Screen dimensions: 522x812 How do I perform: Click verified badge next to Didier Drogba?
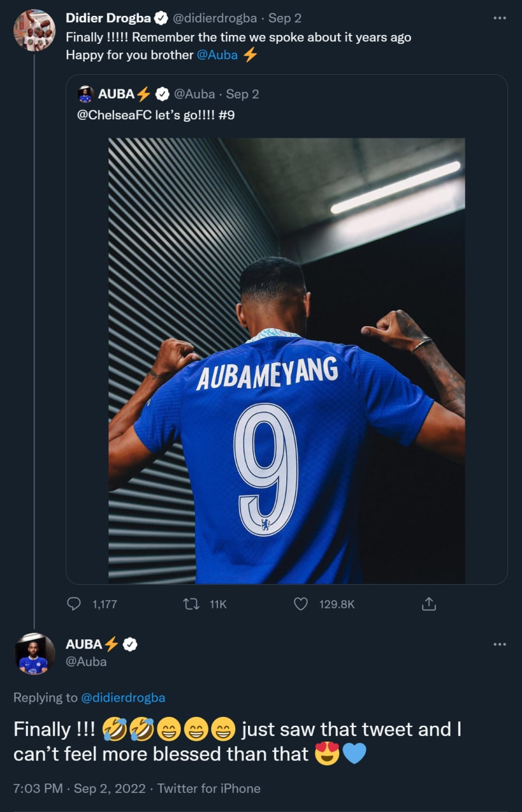161,19
